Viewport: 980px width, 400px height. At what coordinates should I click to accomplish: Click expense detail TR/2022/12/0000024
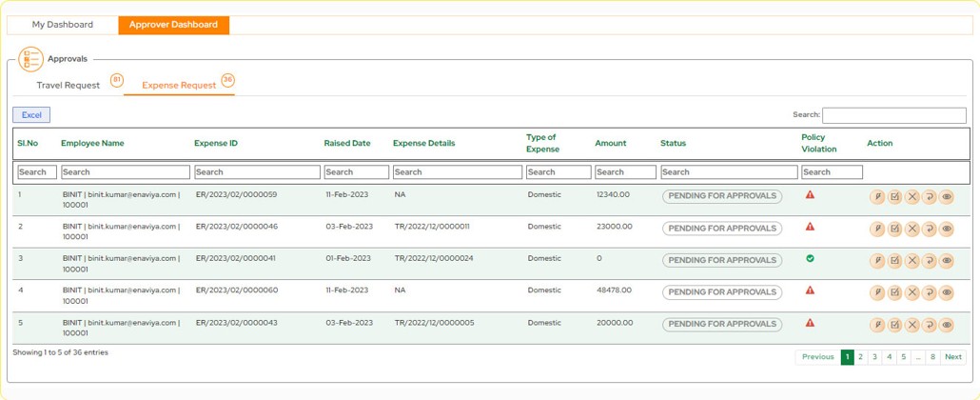(434, 258)
